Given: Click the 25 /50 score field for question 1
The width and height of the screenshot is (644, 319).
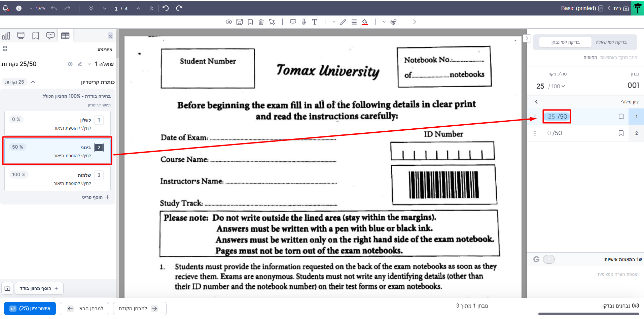Looking at the screenshot, I should point(557,117).
